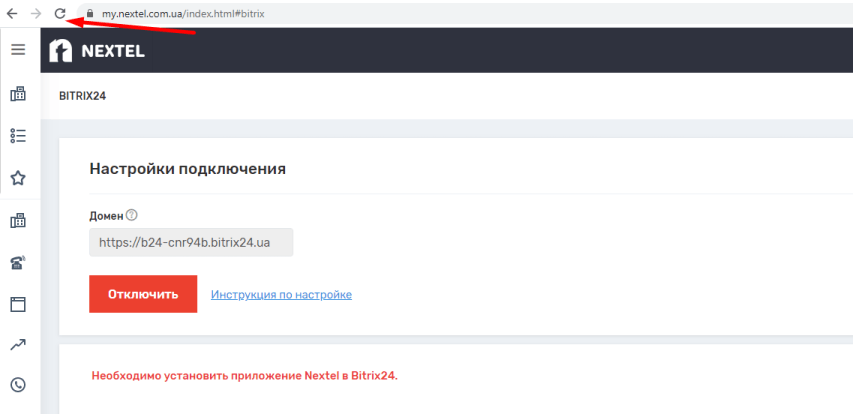Open the trending arrow statistics icon
Screen dimensions: 853x414
[18, 345]
